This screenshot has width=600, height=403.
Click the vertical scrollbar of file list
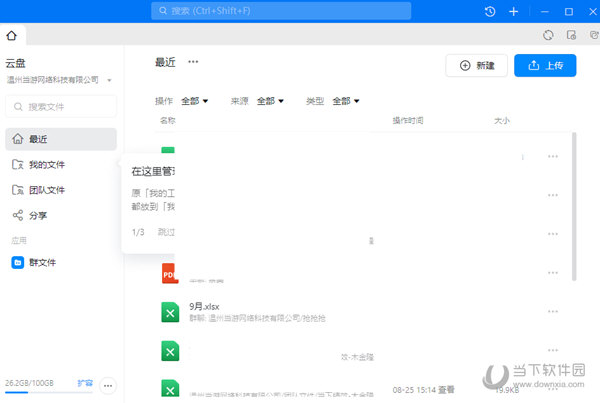[574, 207]
